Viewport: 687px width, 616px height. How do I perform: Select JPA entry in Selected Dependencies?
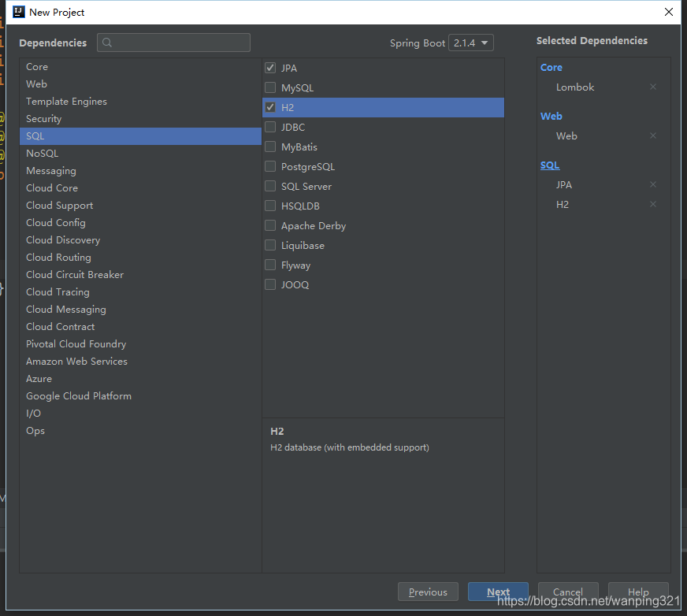coord(564,185)
